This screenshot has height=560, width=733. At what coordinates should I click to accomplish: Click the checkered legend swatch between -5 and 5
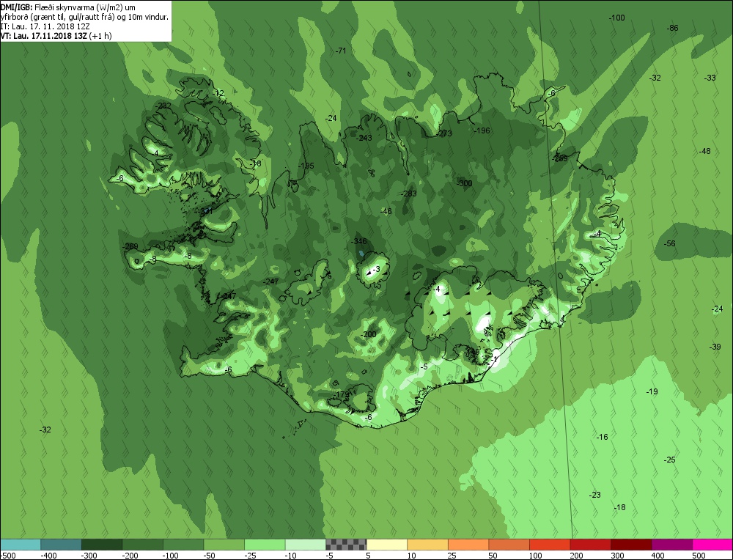346,545
